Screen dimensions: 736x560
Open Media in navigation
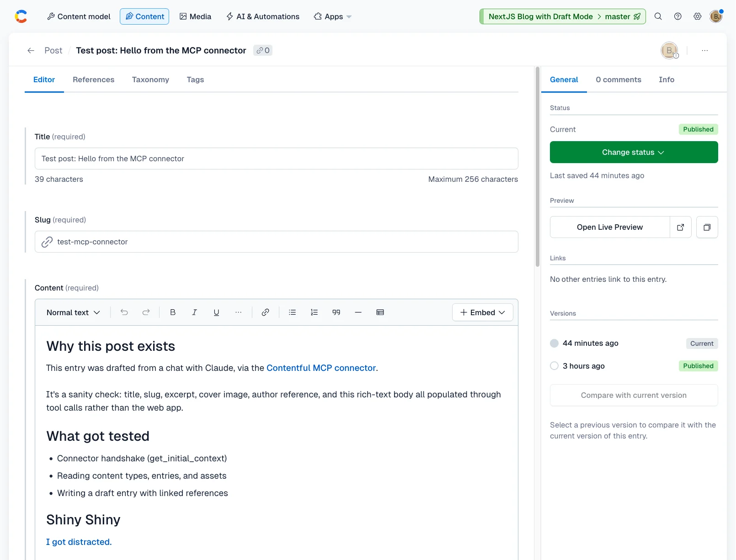[x=195, y=16]
